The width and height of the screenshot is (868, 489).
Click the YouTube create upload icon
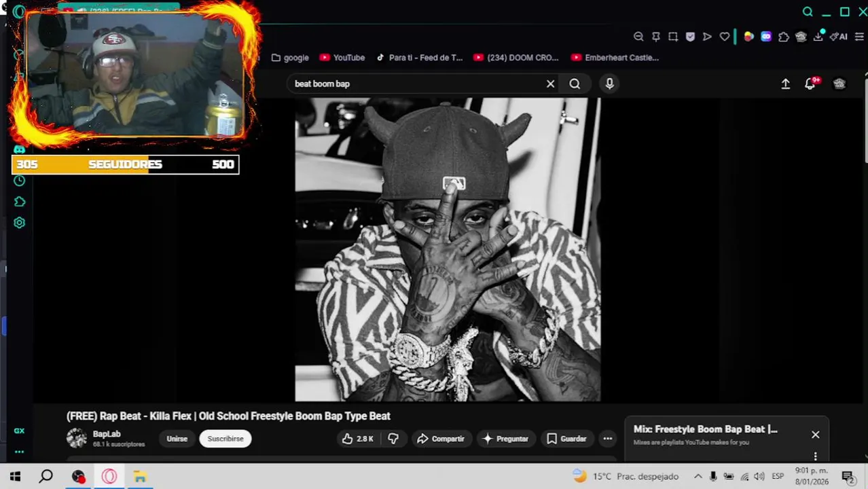point(786,84)
